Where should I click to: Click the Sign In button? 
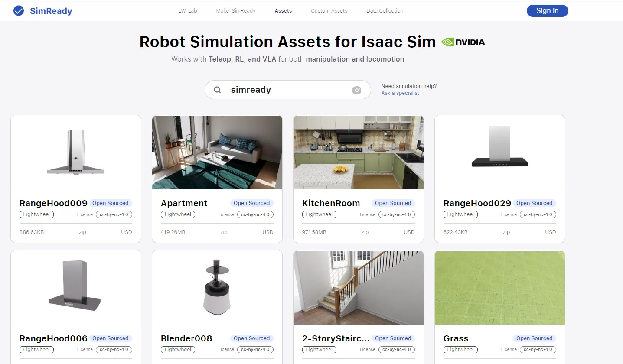pos(547,11)
